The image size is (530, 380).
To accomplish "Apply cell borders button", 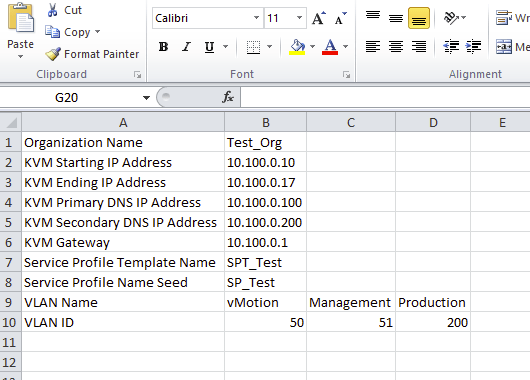I will (x=253, y=47).
